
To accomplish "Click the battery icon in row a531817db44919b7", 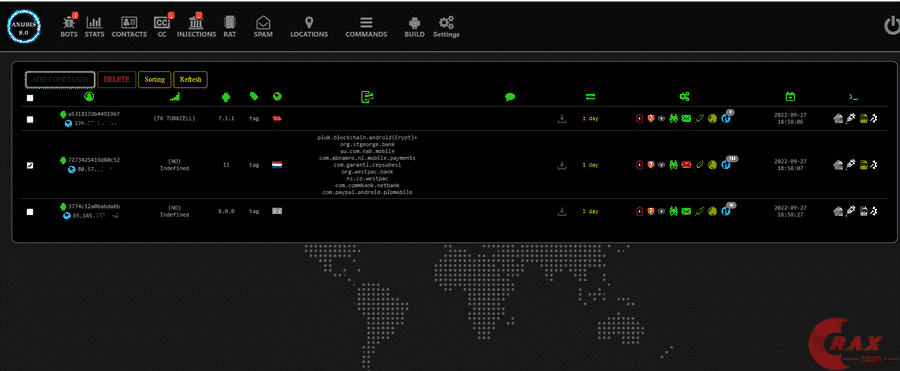I will tap(639, 118).
